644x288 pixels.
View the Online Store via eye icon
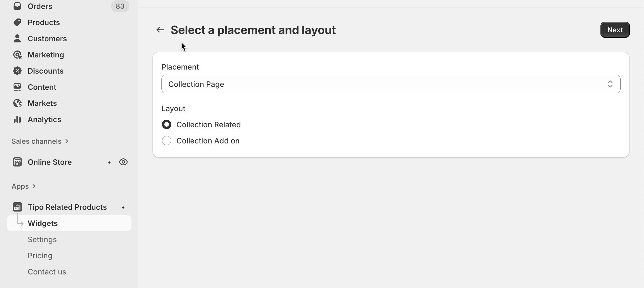pos(123,162)
